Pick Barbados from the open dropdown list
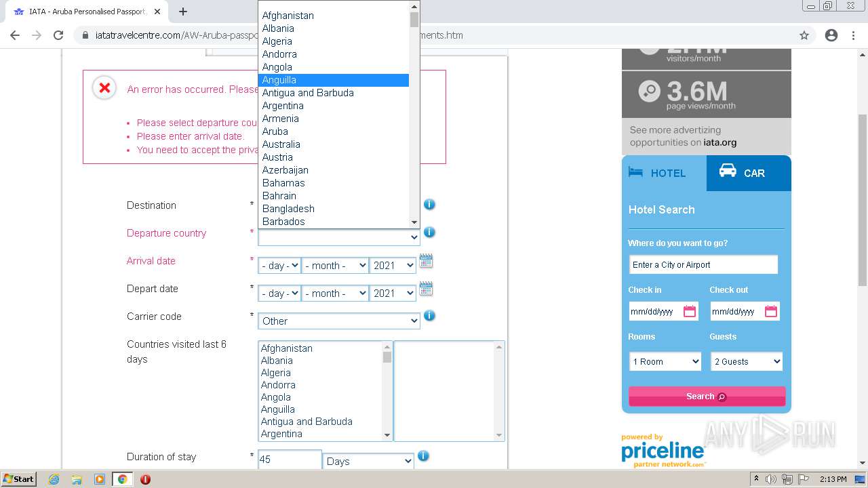Image resolution: width=868 pixels, height=488 pixels. pos(334,222)
